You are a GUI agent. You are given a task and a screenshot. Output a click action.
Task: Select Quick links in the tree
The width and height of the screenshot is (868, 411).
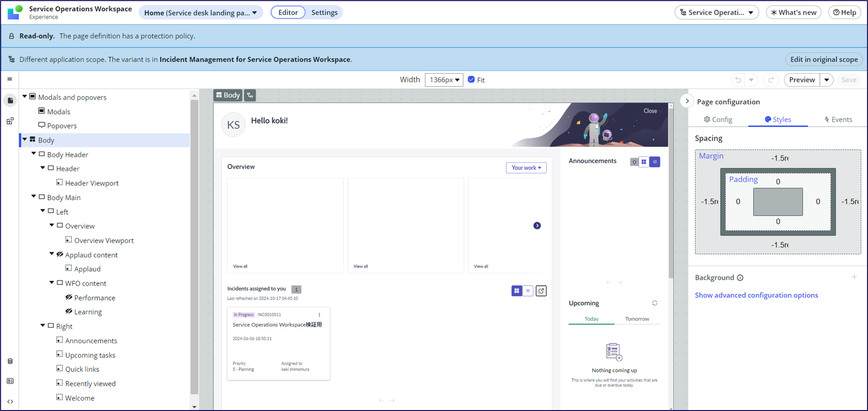(82, 369)
